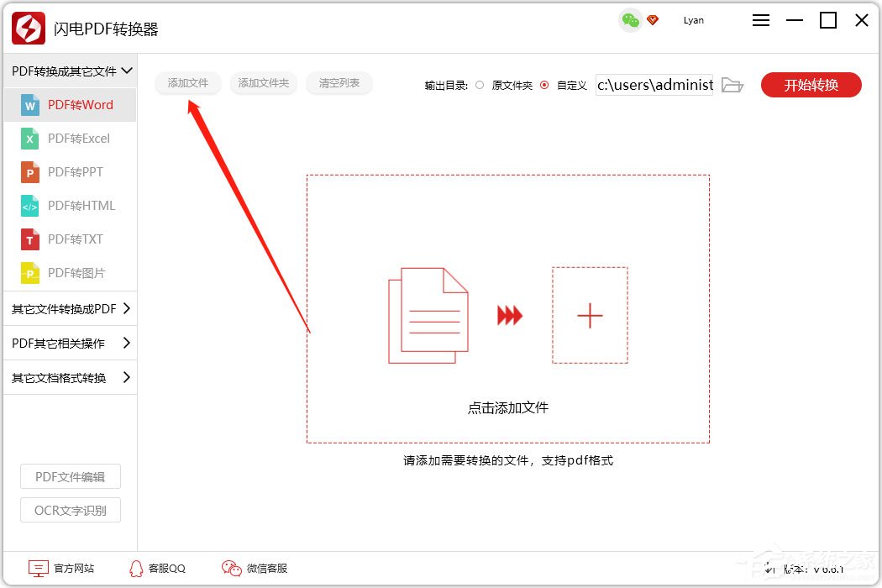
Task: Start conversion with the 开始转换 button
Action: pyautogui.click(x=811, y=84)
